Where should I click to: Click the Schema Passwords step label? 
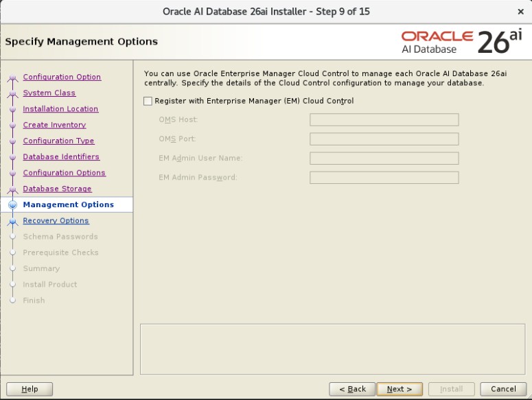60,237
